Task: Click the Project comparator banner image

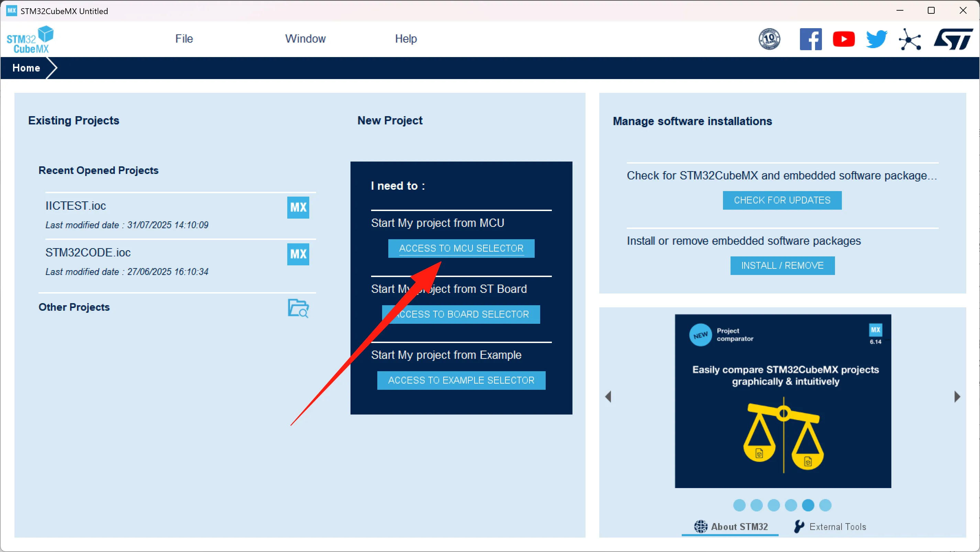Action: coord(782,400)
